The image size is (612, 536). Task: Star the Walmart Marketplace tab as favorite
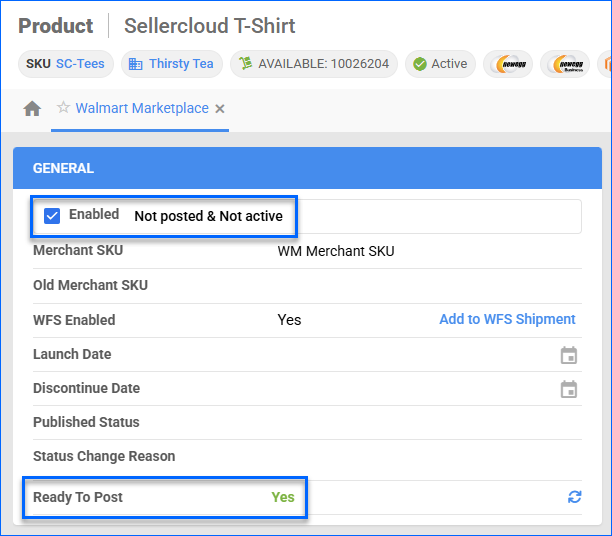click(63, 108)
